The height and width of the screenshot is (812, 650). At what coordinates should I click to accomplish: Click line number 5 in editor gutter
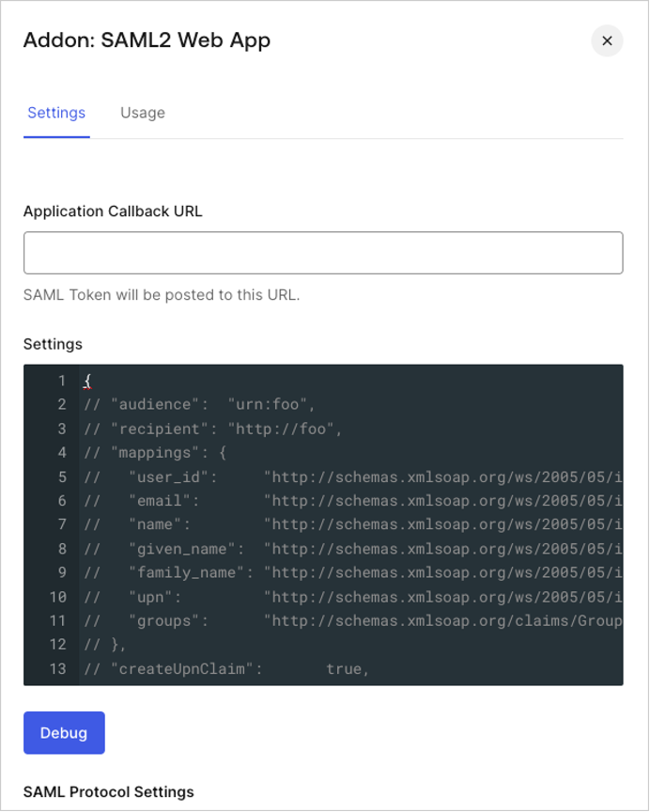[x=62, y=476]
